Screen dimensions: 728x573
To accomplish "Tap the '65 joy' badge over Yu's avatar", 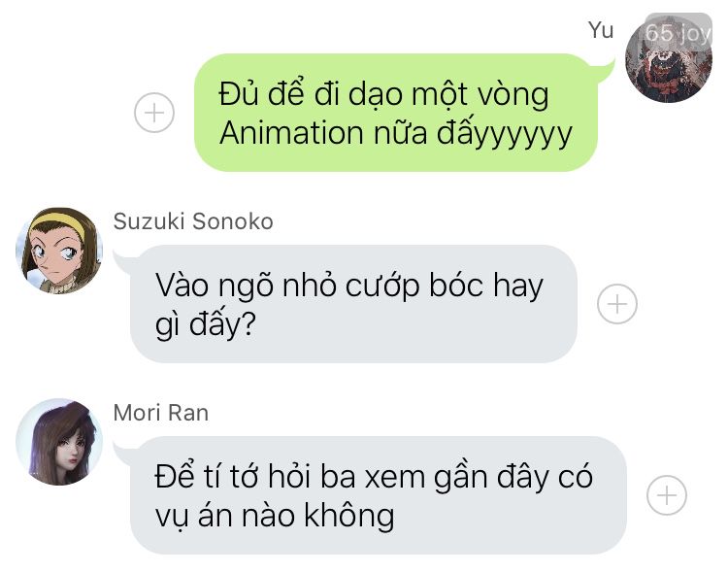I will (678, 32).
